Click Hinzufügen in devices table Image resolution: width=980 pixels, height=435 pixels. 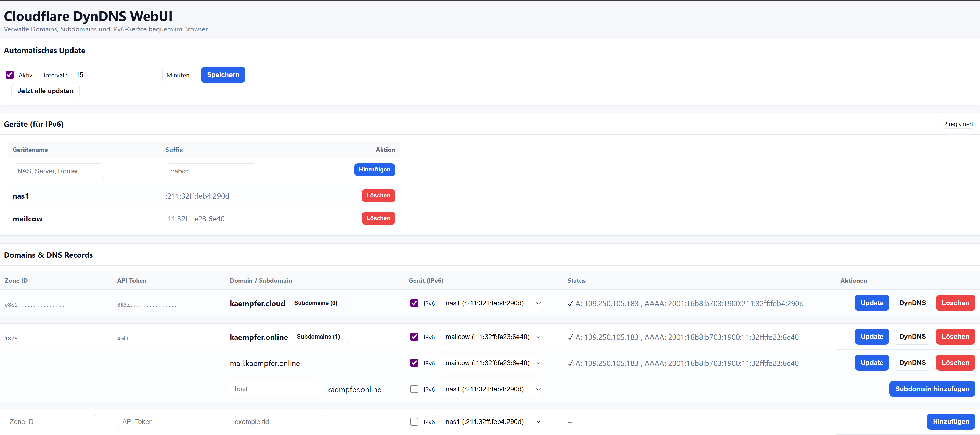tap(374, 170)
